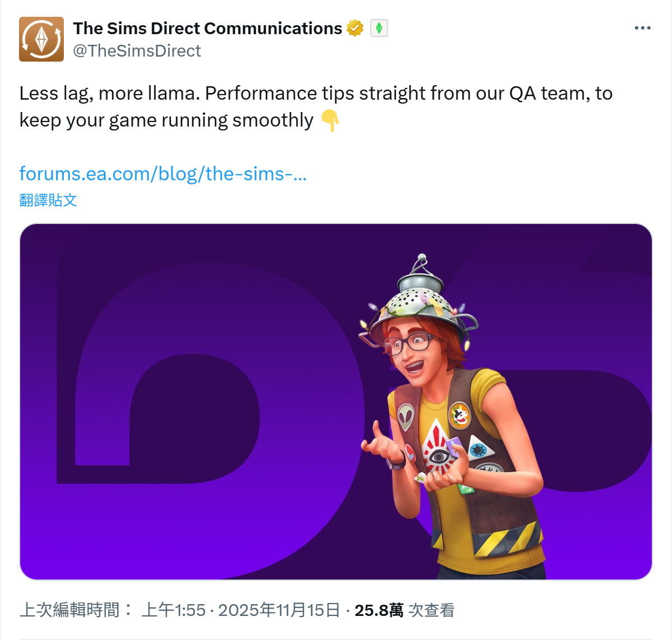Screen dimensions: 672x640
Task: Open the three-dot more options menu
Action: pos(642,28)
